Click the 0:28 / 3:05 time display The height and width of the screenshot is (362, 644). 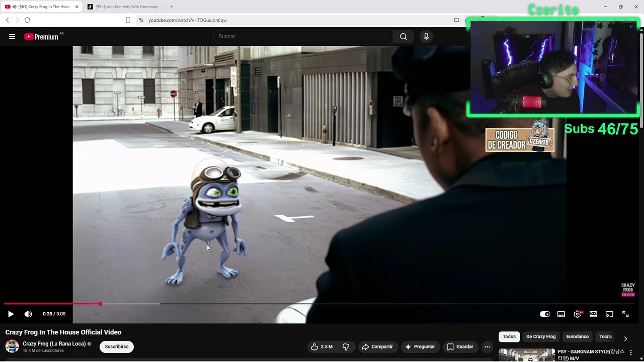tap(54, 314)
